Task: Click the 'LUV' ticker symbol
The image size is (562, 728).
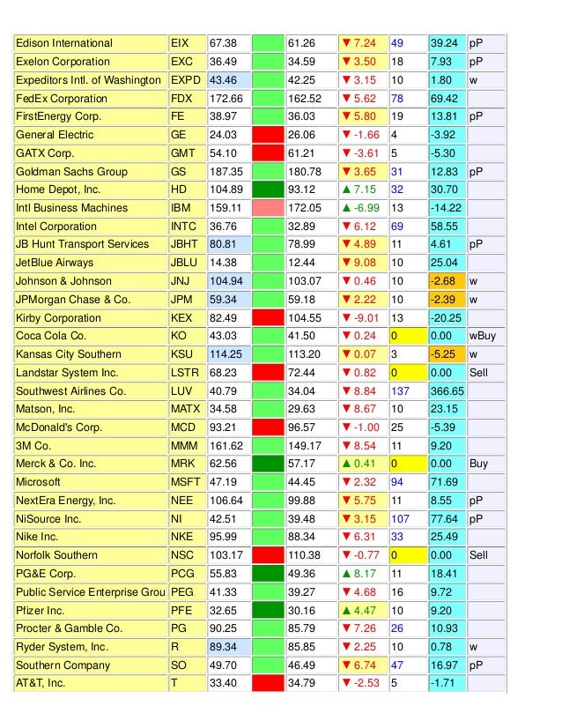Action: point(181,391)
